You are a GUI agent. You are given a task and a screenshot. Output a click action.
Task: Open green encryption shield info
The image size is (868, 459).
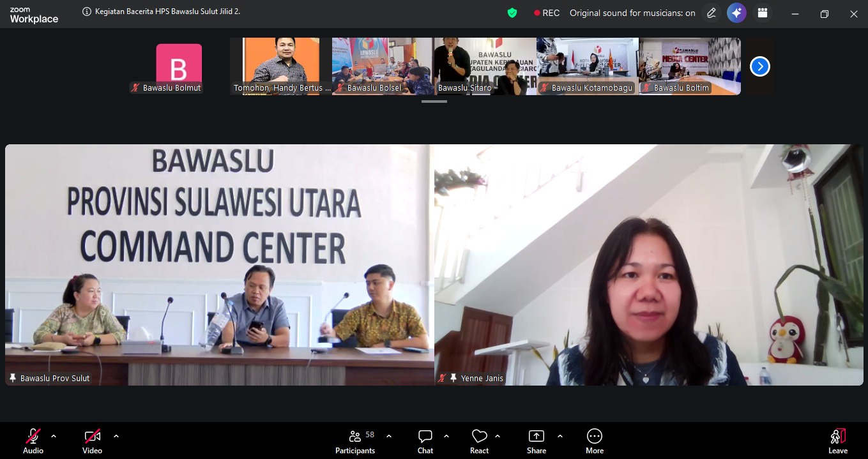tap(512, 13)
